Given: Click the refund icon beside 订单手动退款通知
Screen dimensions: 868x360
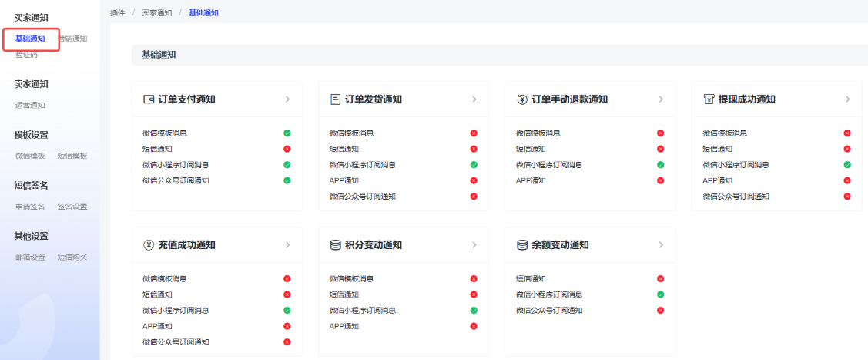Looking at the screenshot, I should tap(521, 99).
